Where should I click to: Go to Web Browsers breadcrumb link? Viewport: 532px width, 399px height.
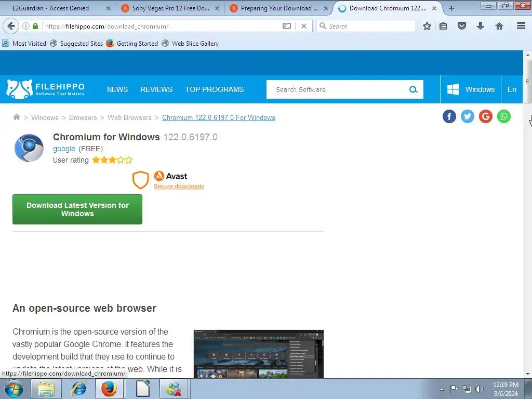[129, 117]
